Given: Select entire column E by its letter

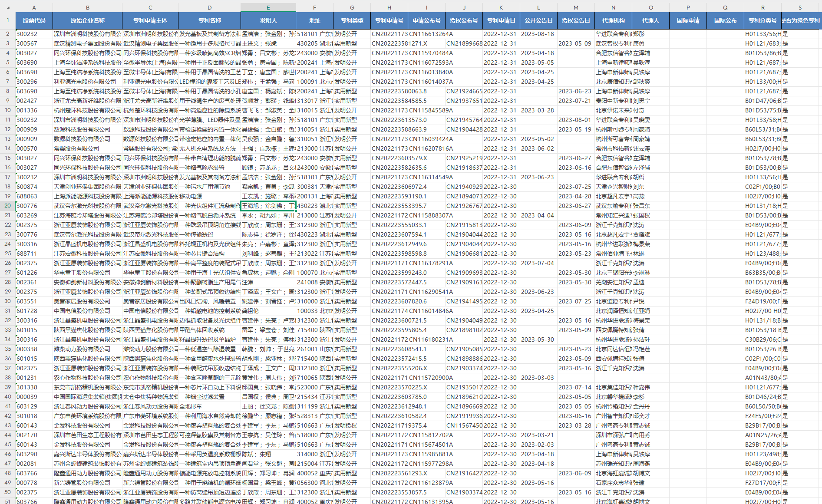Looking at the screenshot, I should coord(268,7).
